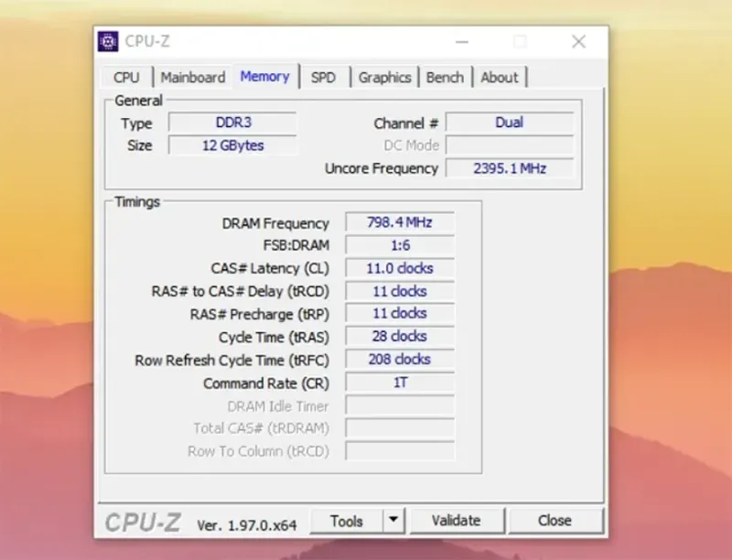Viewport: 732px width, 560px height.
Task: Click the Validate button
Action: pyautogui.click(x=456, y=521)
